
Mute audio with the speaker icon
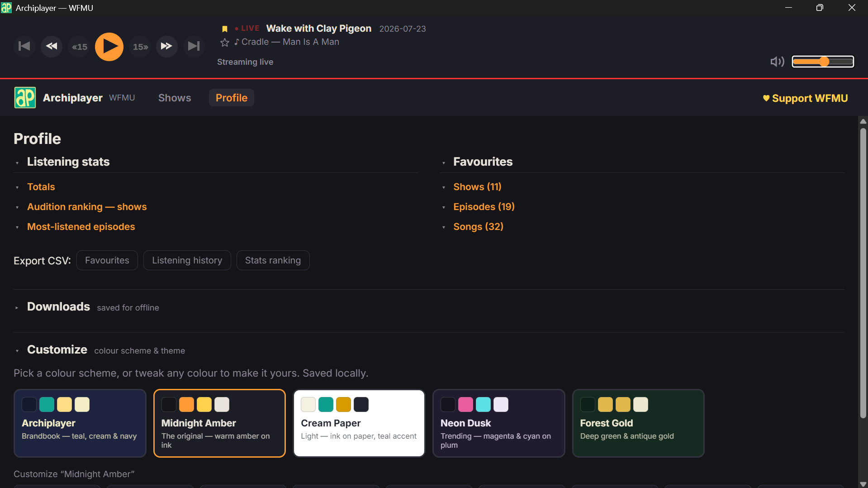coord(777,62)
